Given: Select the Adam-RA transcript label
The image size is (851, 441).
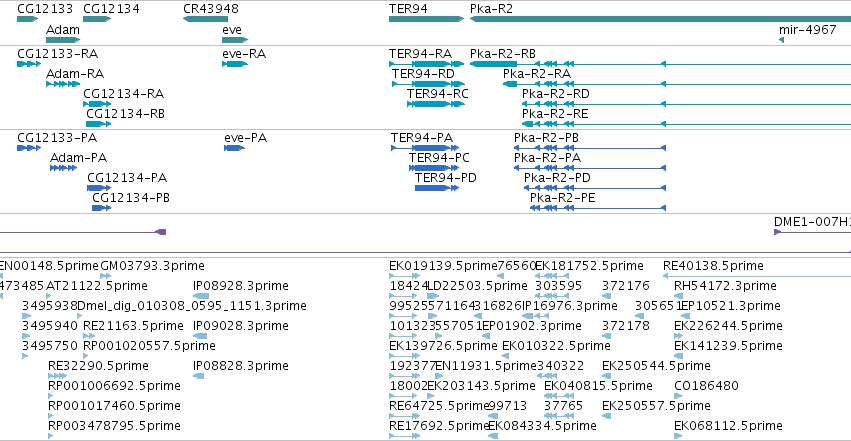Looking at the screenshot, I should pyautogui.click(x=75, y=74).
